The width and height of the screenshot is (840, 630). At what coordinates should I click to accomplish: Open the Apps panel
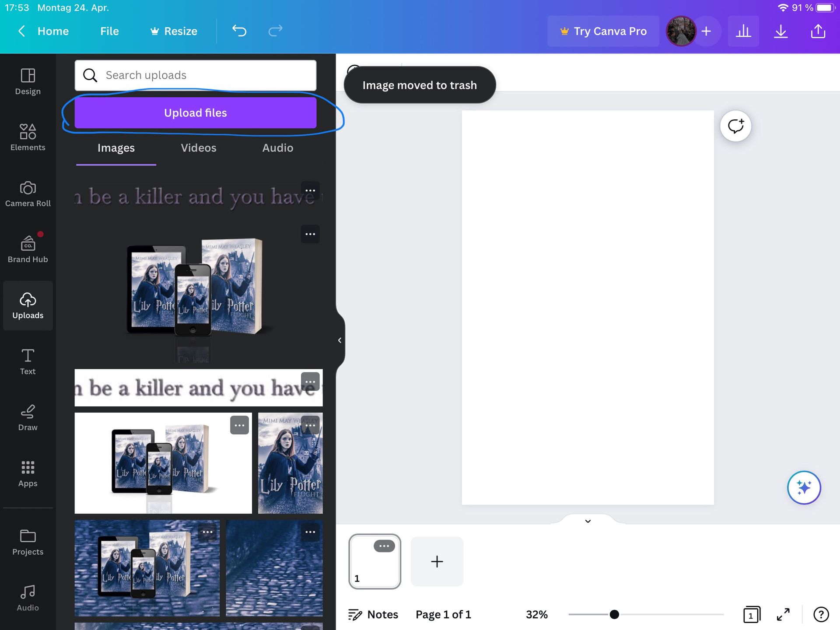(x=28, y=473)
